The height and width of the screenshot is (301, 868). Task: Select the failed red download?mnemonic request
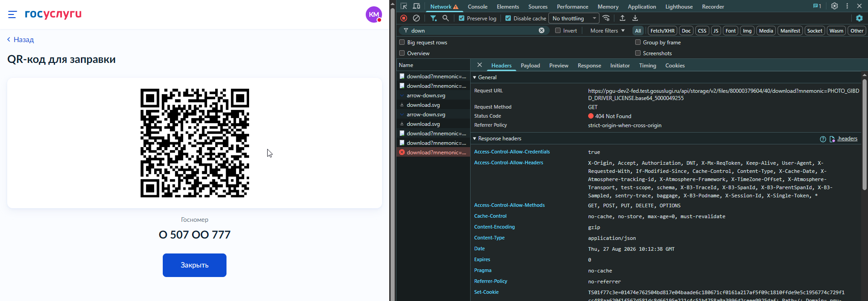(x=433, y=153)
